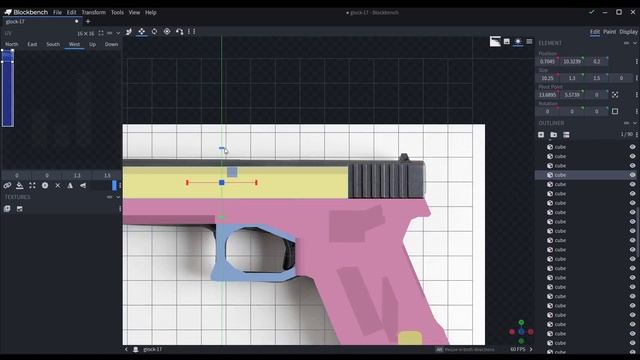Toggle the rotation rescale square checkbox
This screenshot has width=640, height=360.
[x=615, y=111]
